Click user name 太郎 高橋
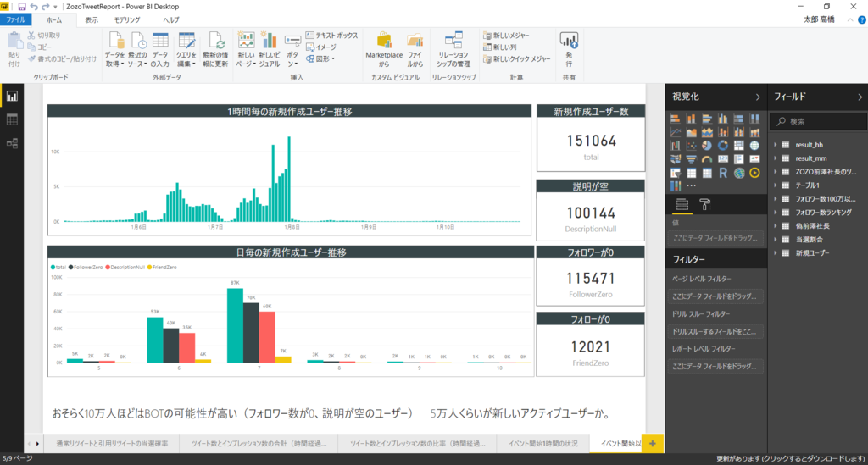Viewport: 868px width, 465px height. (819, 20)
